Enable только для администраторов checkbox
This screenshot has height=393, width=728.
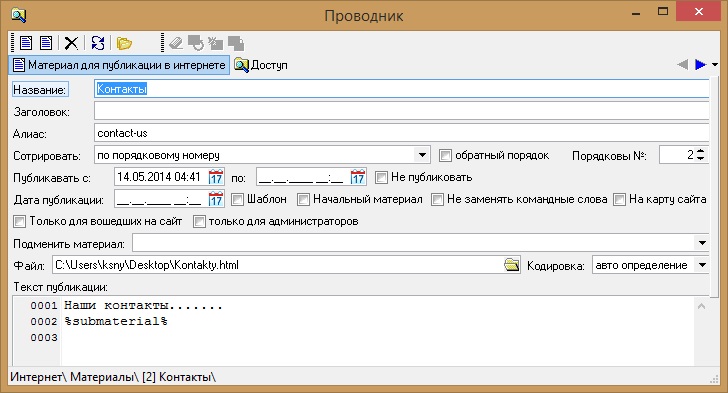(199, 221)
